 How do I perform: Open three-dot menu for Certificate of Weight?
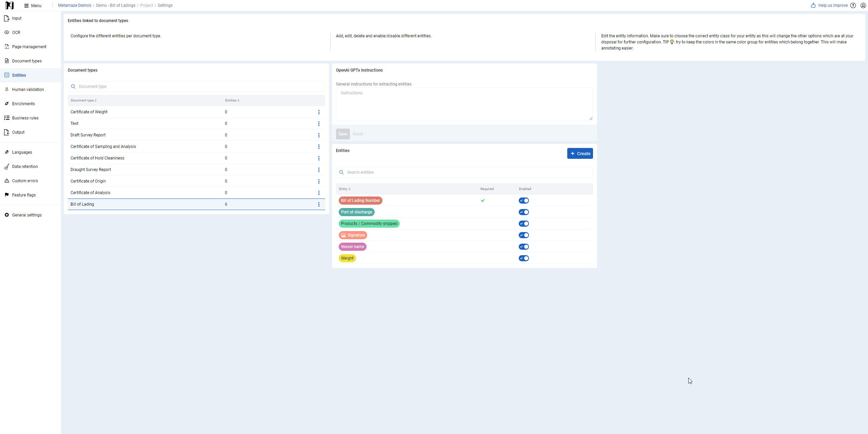click(319, 112)
